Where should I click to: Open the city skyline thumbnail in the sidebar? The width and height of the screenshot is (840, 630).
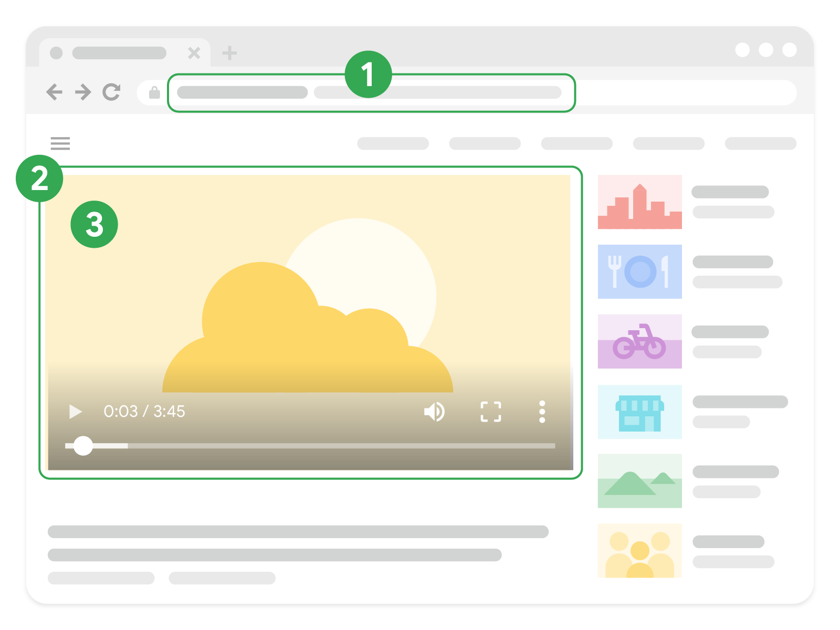[639, 202]
